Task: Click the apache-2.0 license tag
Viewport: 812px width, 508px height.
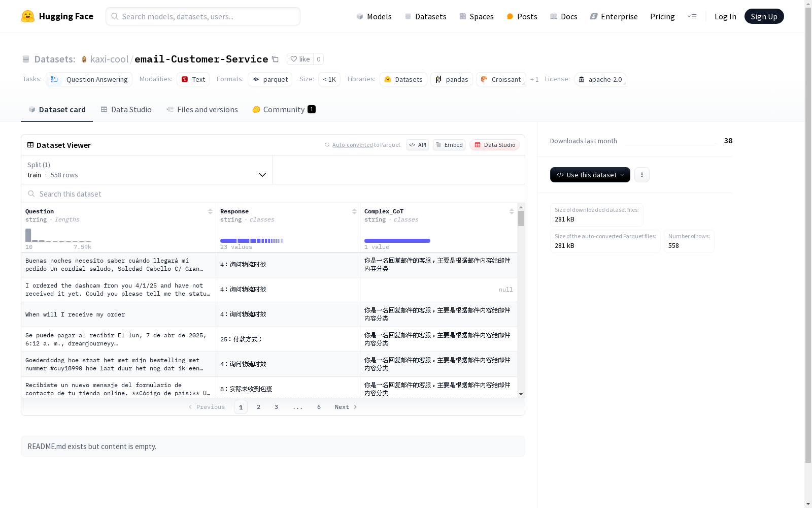Action: [600, 79]
